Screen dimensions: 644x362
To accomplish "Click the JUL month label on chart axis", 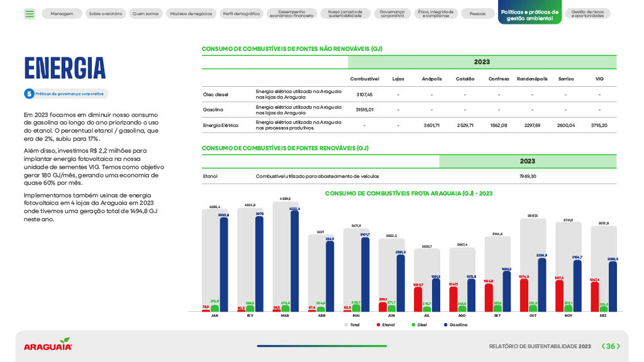I will (427, 315).
